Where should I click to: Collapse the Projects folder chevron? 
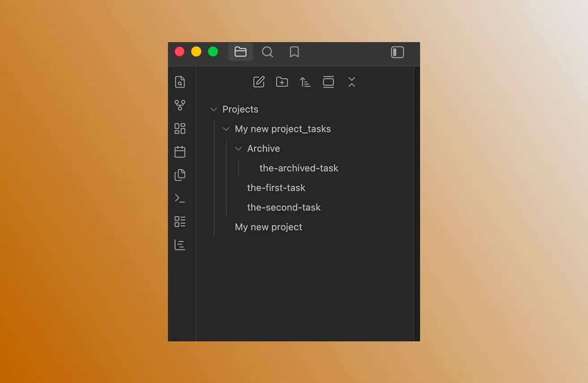coord(214,109)
